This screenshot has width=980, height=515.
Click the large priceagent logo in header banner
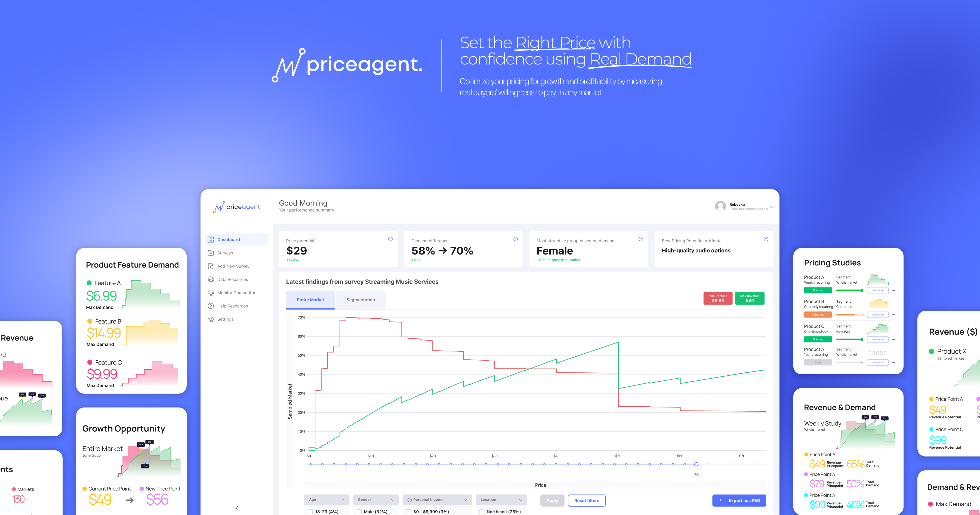pyautogui.click(x=347, y=65)
